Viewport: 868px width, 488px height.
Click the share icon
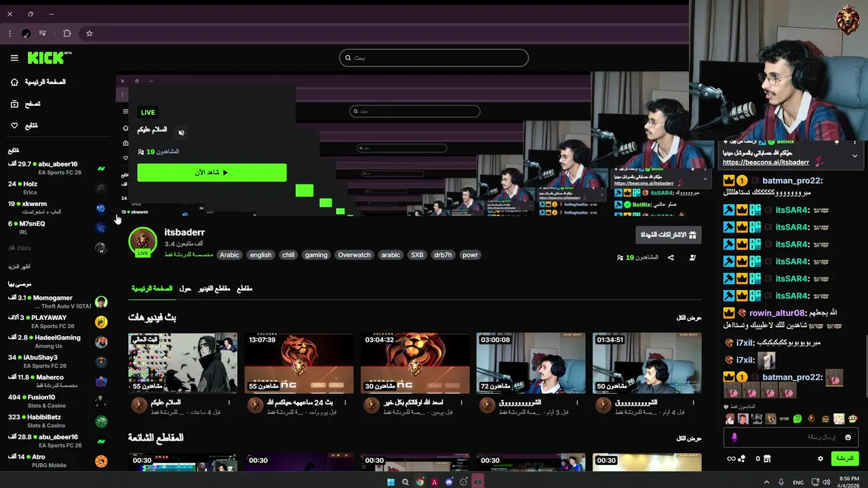click(671, 258)
